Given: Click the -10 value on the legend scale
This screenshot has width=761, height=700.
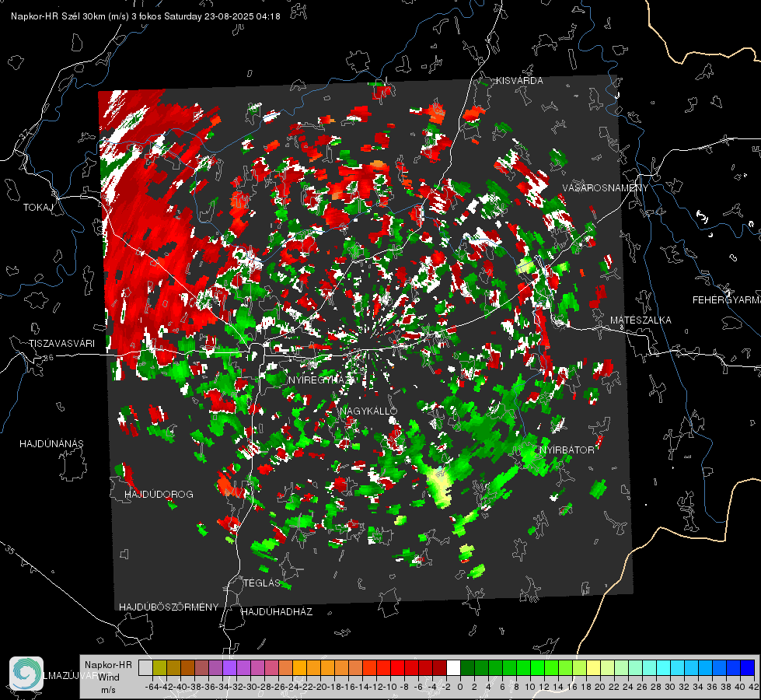Looking at the screenshot, I should pyautogui.click(x=391, y=687).
